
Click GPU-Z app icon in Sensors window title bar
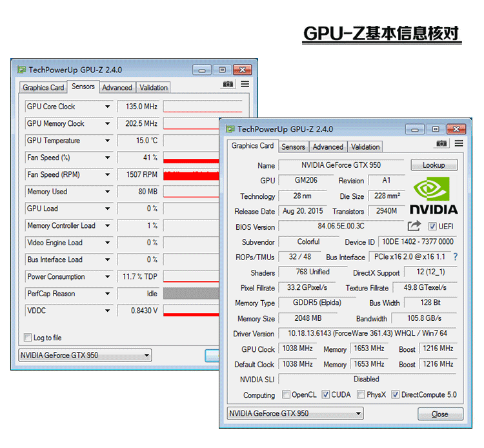pos(21,70)
